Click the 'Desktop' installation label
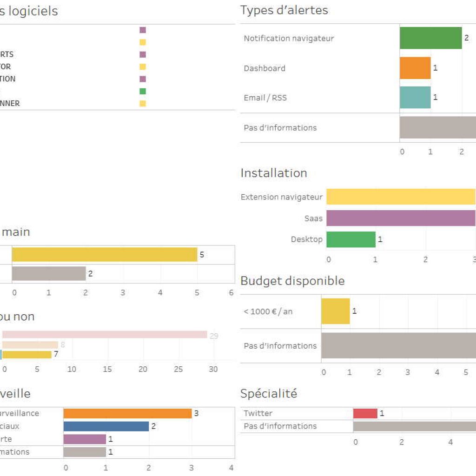 click(307, 239)
